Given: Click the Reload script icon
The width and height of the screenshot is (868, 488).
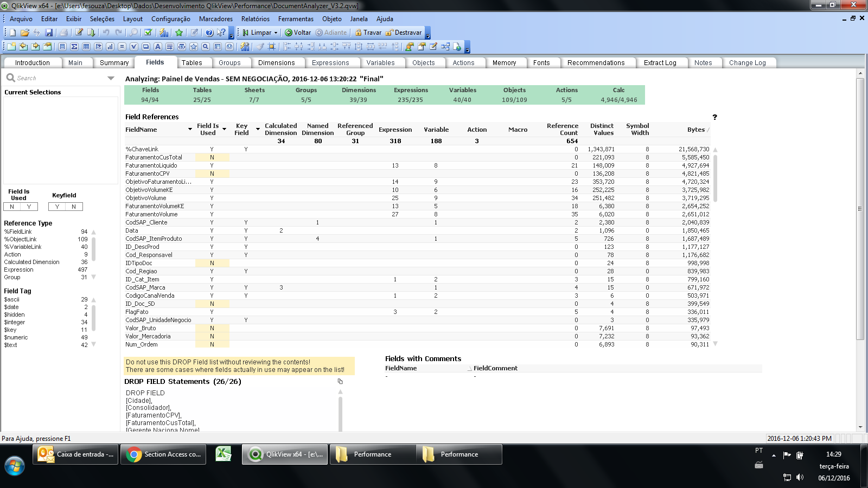Looking at the screenshot, I should click(91, 33).
